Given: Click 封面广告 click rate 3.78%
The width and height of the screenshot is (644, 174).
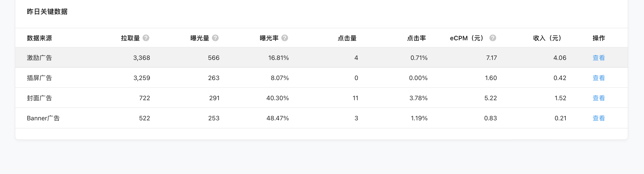Looking at the screenshot, I should [418, 98].
